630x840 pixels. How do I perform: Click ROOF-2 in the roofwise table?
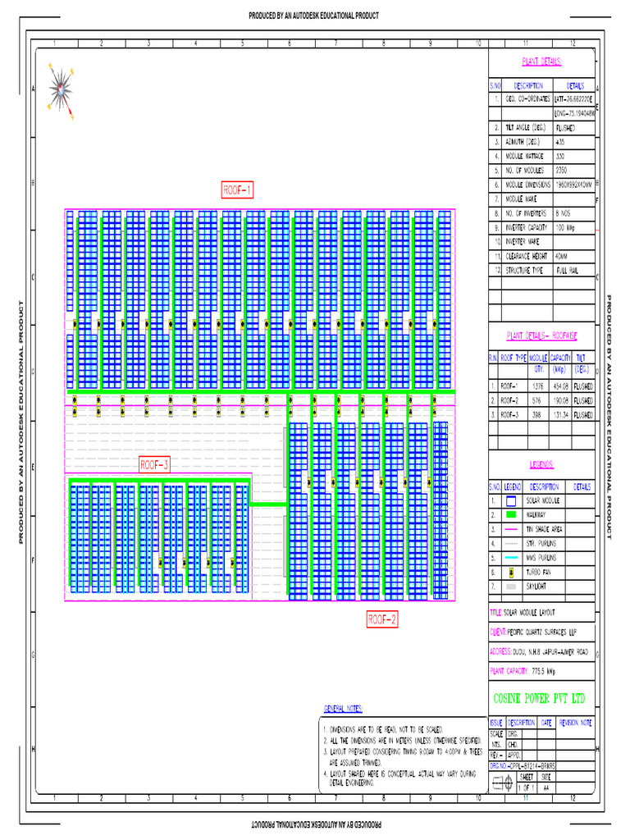[x=509, y=400]
